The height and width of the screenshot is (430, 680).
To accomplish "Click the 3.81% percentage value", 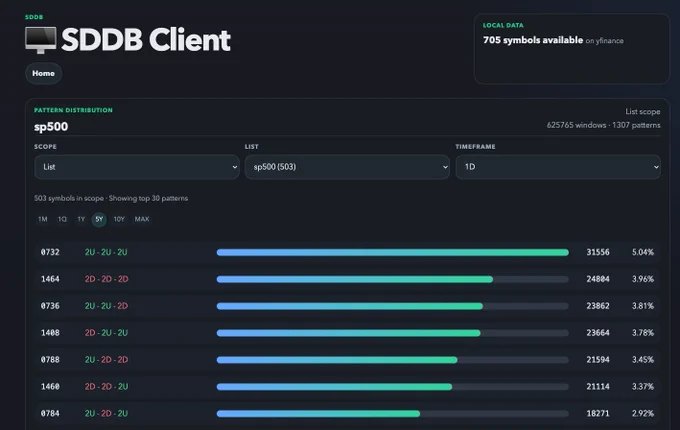I will coord(643,306).
